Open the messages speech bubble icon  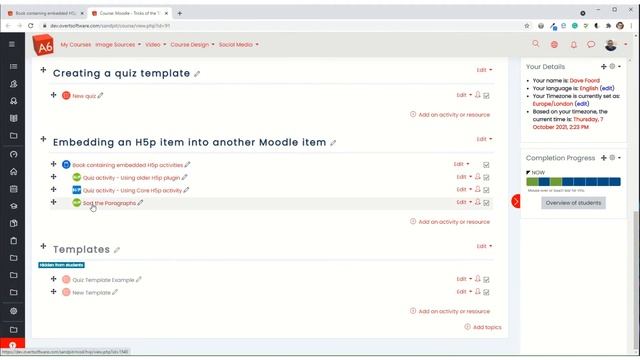pos(591,44)
